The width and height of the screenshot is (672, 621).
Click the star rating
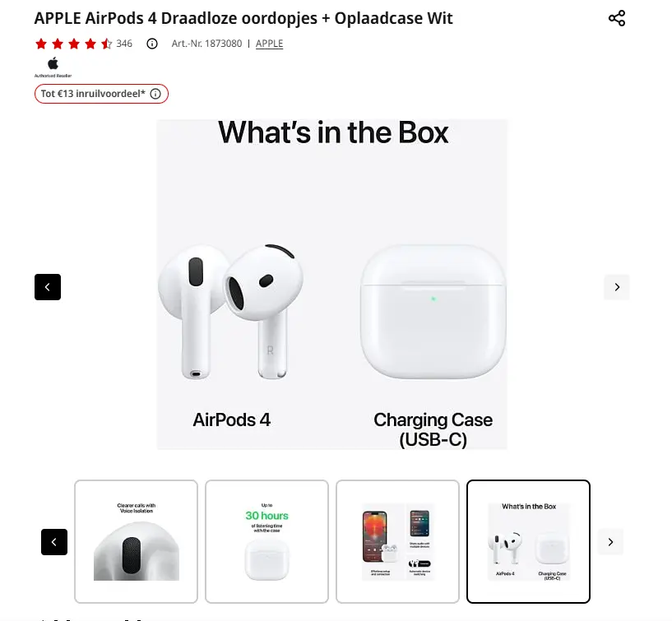click(x=74, y=44)
